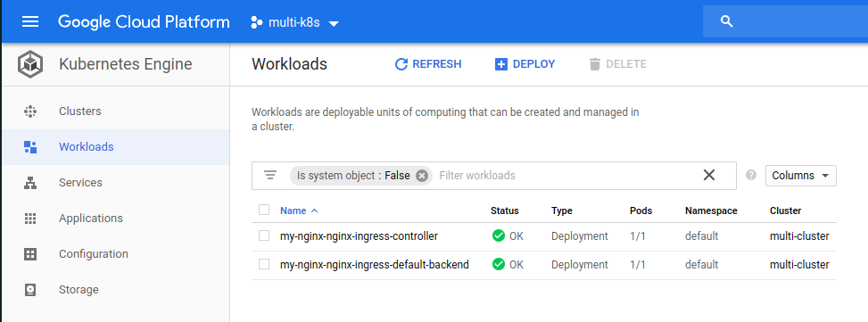Click the Configuration sidebar icon

coord(30,254)
